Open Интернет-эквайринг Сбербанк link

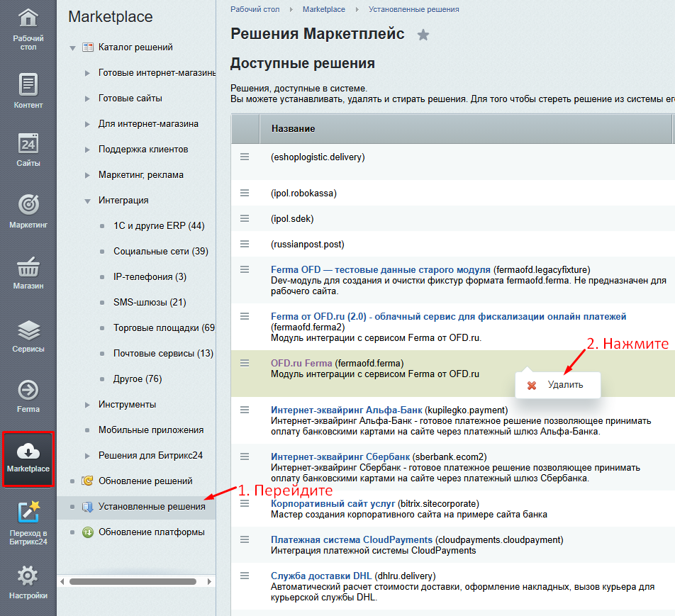pos(340,457)
